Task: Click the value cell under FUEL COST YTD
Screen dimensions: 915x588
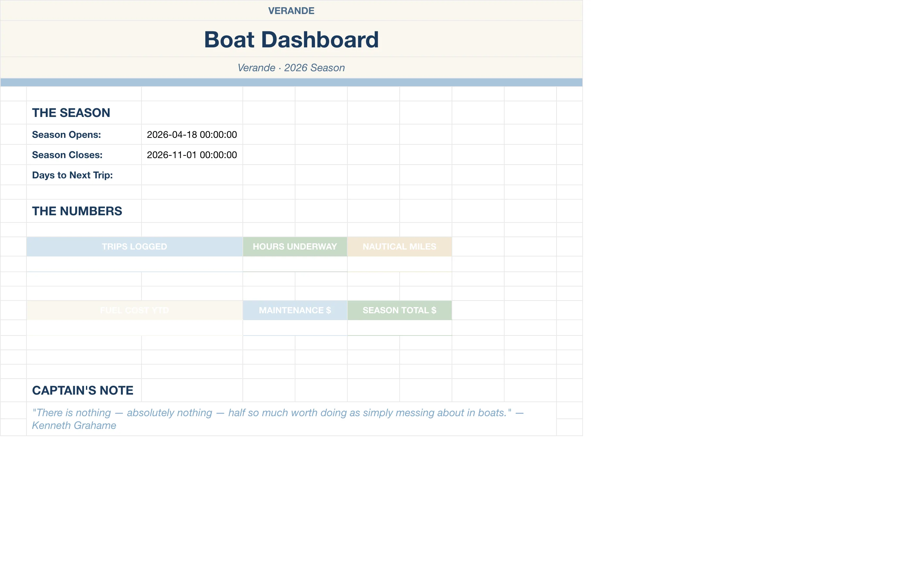Action: [134, 328]
